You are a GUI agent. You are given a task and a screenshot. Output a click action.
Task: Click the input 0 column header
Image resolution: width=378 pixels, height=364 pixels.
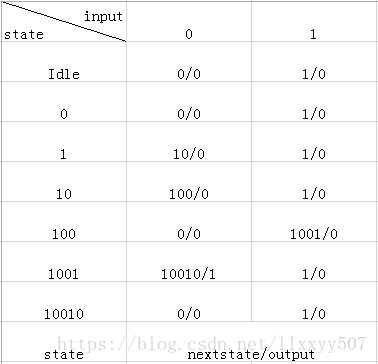[x=189, y=22]
